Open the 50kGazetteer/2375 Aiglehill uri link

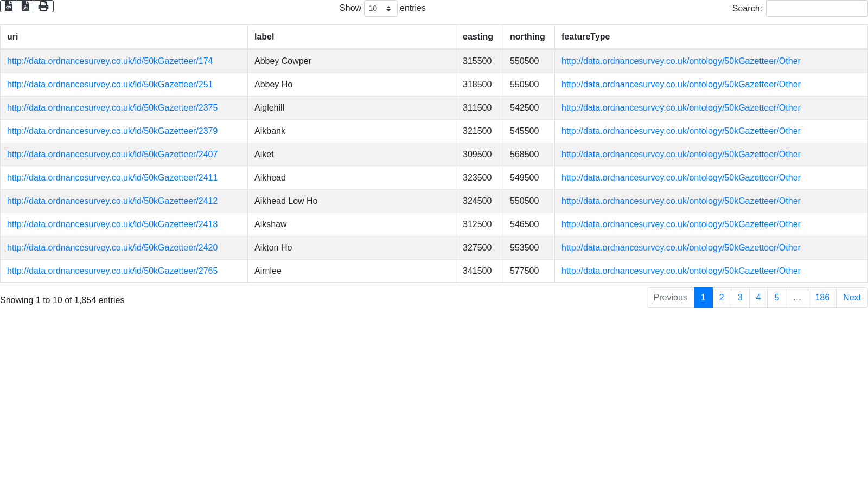[112, 108]
